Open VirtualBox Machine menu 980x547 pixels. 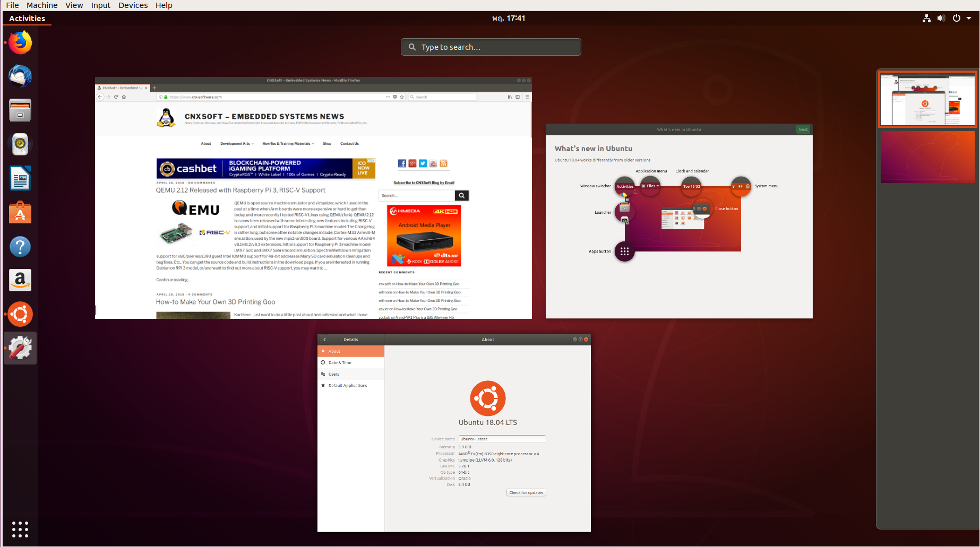(x=42, y=5)
